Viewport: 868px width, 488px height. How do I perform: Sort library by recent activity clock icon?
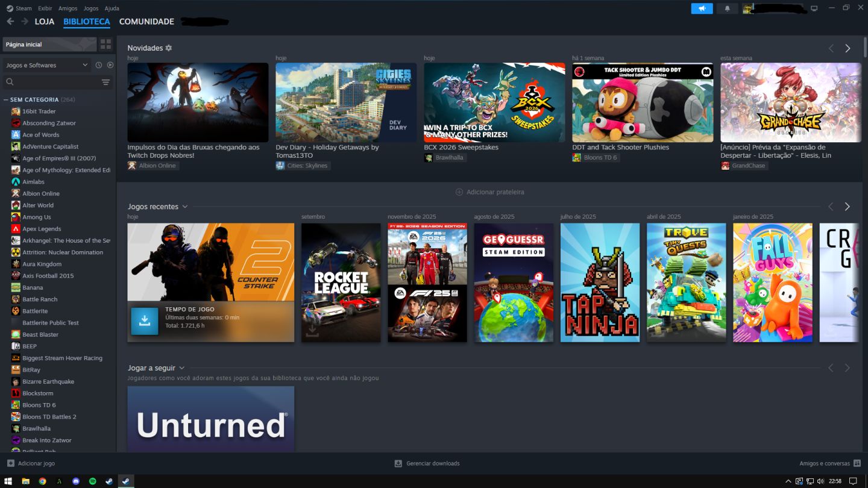point(99,65)
